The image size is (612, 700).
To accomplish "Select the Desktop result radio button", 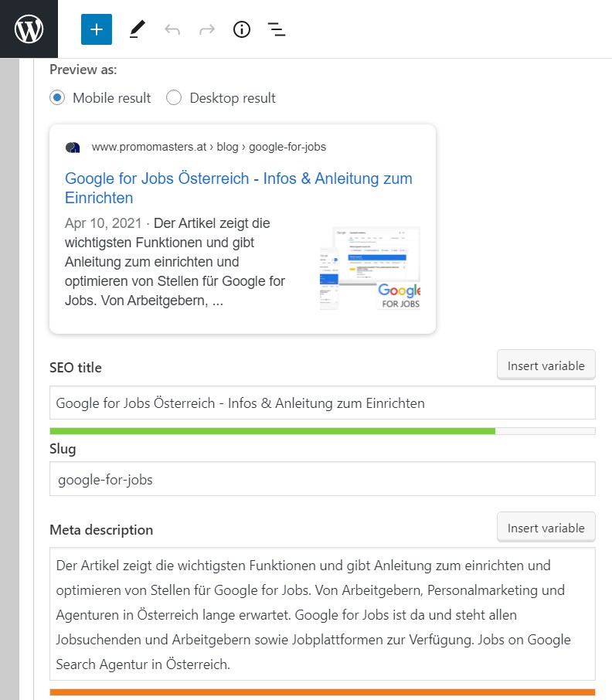I will coord(174,98).
